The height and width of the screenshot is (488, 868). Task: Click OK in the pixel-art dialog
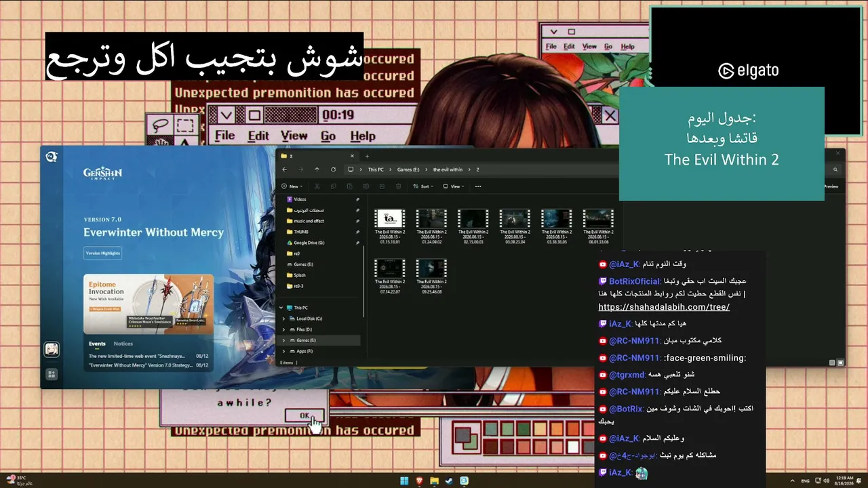pyautogui.click(x=304, y=415)
